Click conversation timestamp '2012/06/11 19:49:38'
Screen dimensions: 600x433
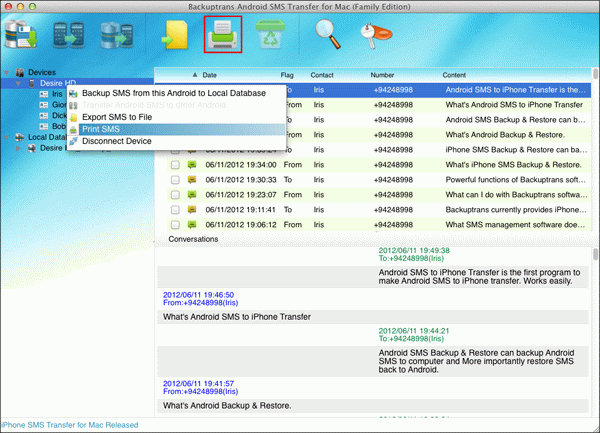pos(414,251)
